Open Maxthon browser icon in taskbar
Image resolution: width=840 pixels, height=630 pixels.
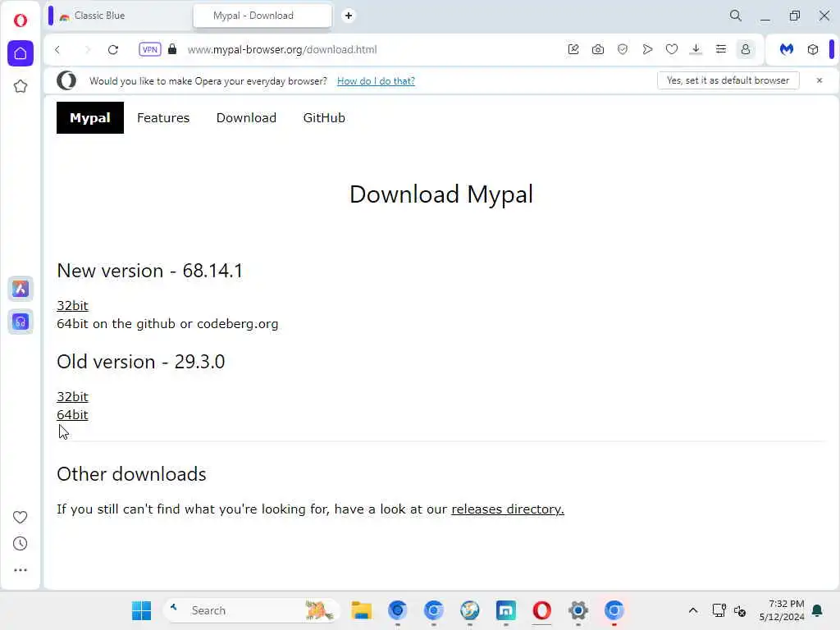pyautogui.click(x=505, y=610)
